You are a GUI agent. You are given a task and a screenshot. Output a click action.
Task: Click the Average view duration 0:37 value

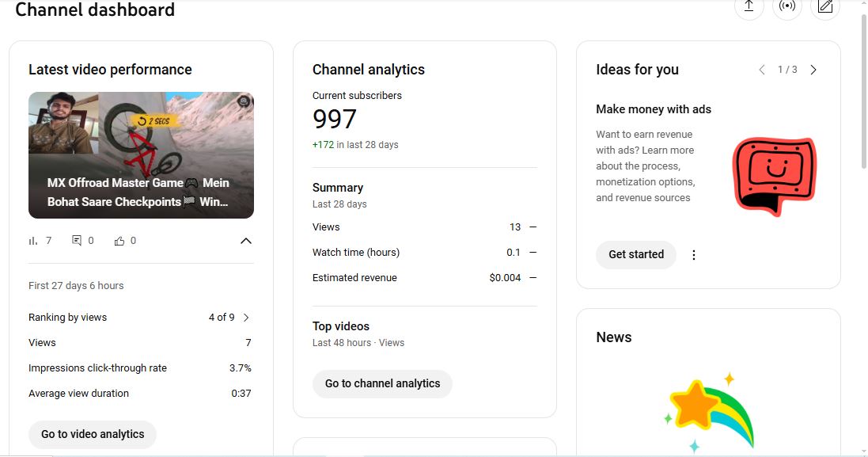tap(241, 394)
